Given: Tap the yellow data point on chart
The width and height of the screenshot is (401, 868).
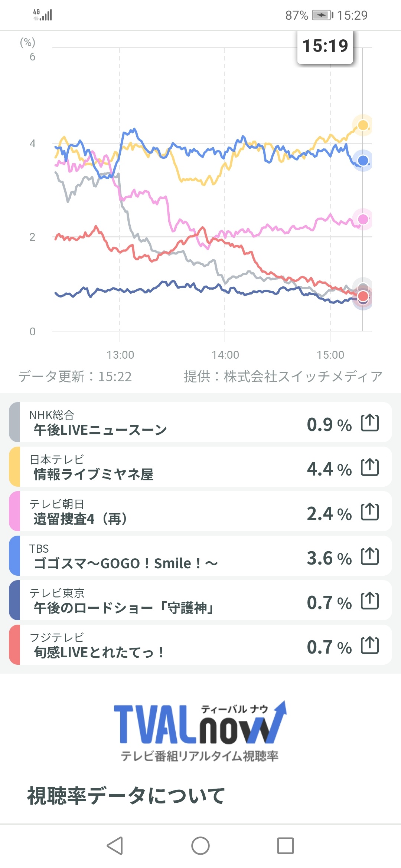Looking at the screenshot, I should [363, 125].
